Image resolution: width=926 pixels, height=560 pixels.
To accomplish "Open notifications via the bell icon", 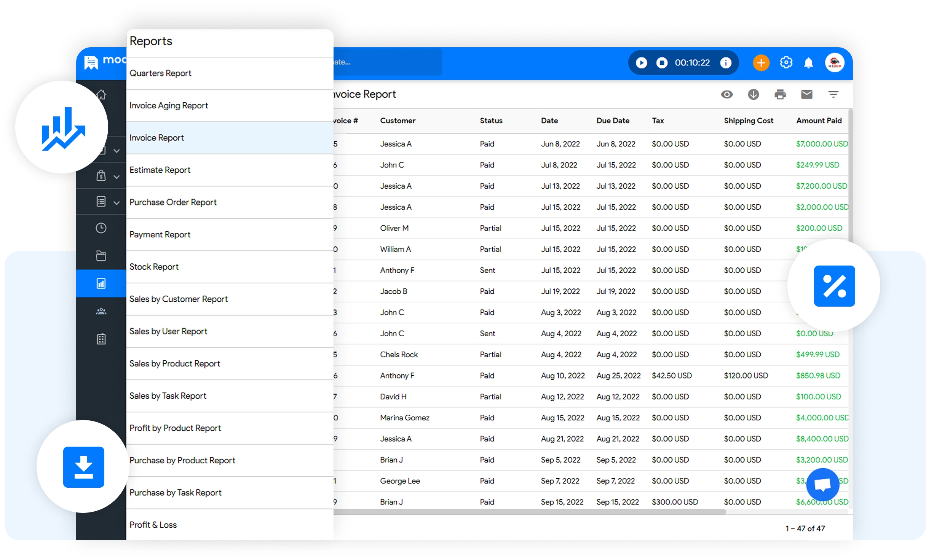I will [809, 62].
